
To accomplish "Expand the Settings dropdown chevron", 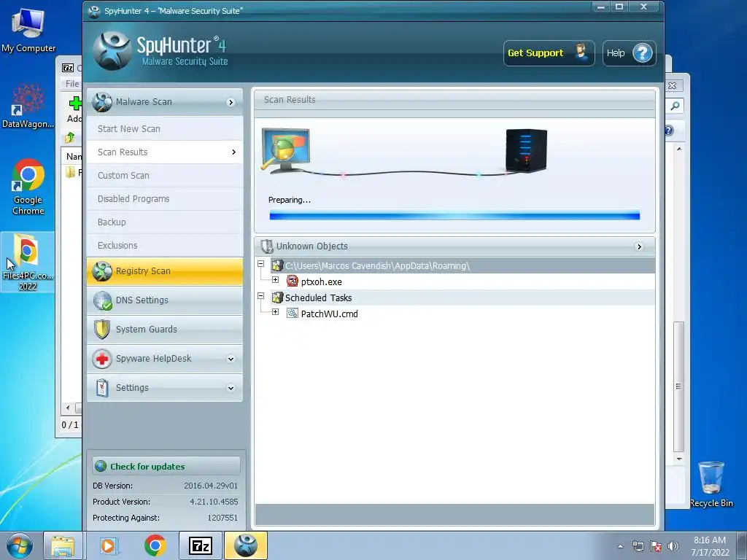I will pyautogui.click(x=231, y=388).
